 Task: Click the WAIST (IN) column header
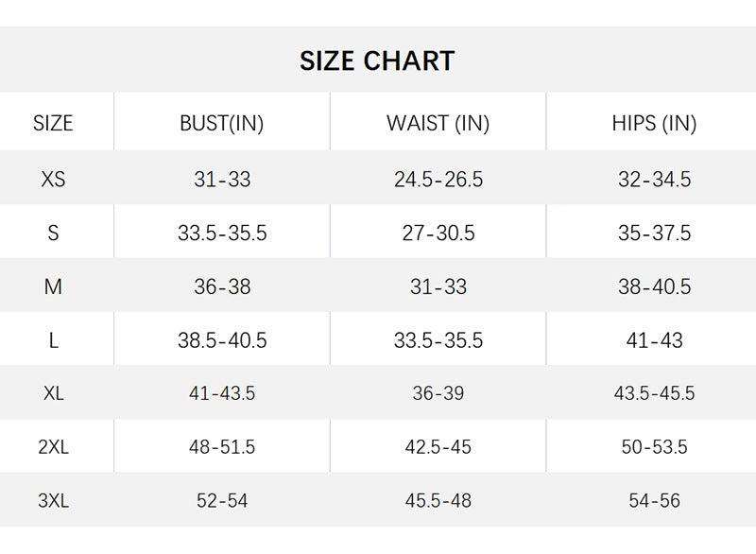[x=438, y=123]
